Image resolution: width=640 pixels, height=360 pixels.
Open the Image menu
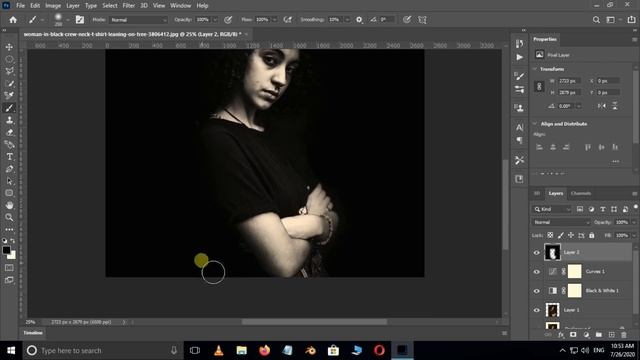pyautogui.click(x=53, y=6)
